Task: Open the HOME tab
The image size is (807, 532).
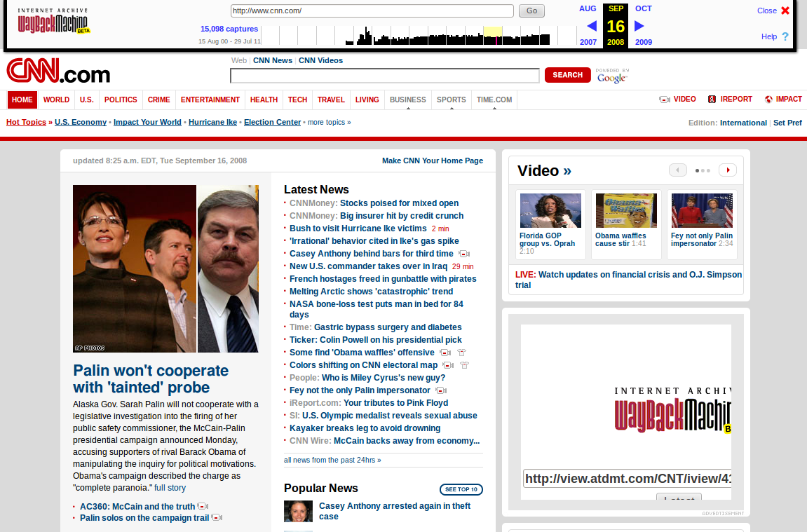Action: tap(22, 100)
